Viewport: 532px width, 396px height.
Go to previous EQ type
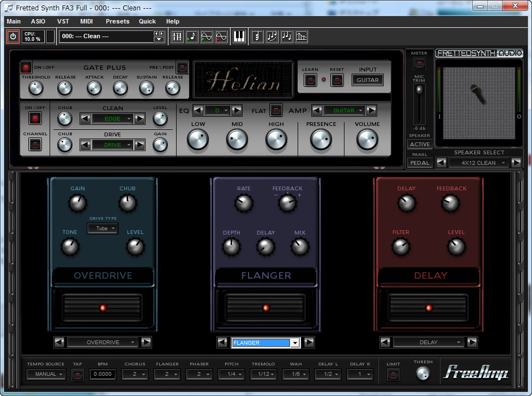tap(198, 110)
